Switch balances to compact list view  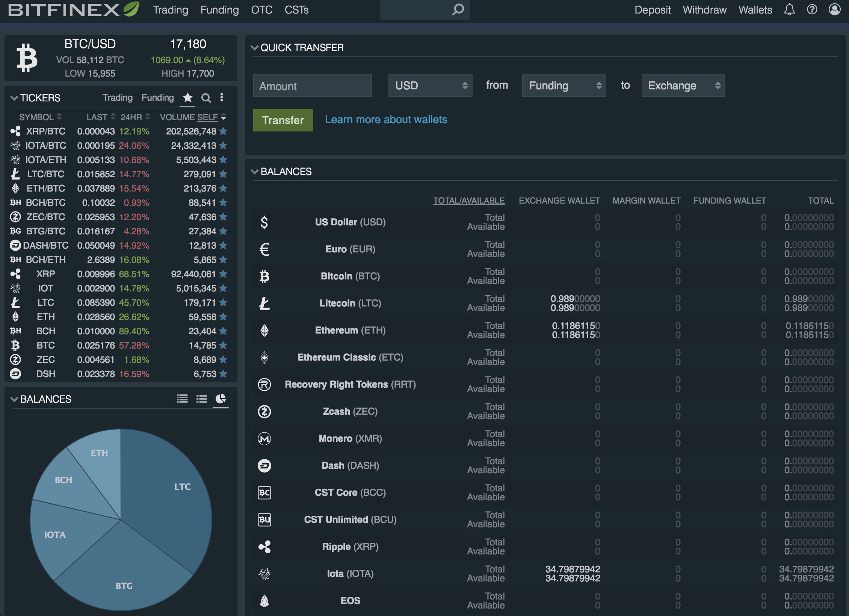coord(202,399)
